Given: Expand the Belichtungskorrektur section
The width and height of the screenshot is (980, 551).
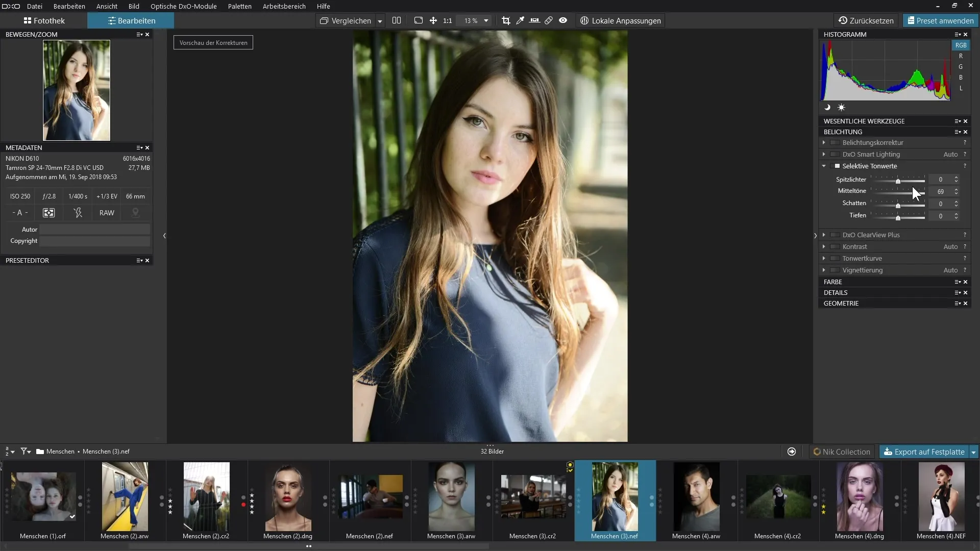Looking at the screenshot, I should pyautogui.click(x=824, y=142).
